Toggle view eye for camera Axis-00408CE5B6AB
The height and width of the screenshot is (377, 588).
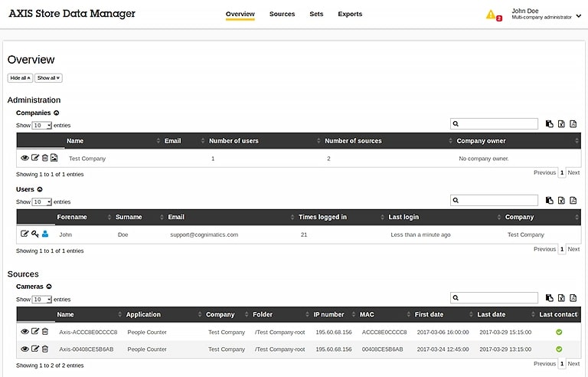coord(25,349)
